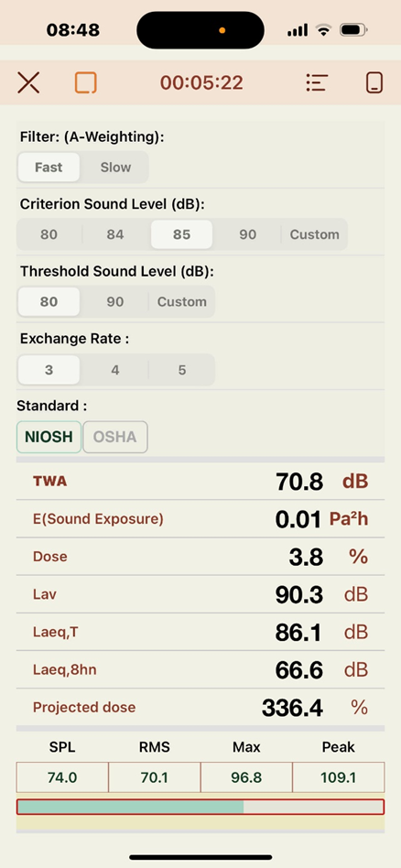Switch standard to OSHA
The width and height of the screenshot is (401, 868).
point(115,437)
